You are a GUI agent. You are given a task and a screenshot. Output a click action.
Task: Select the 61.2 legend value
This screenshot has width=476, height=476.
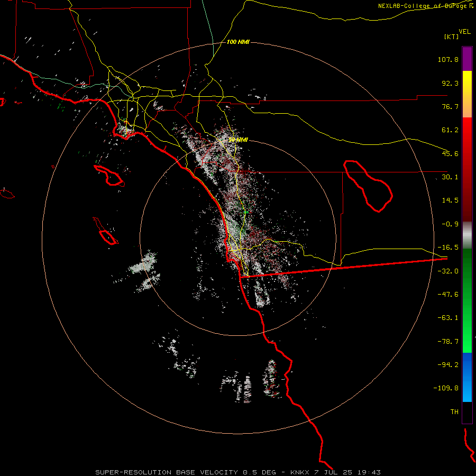click(x=450, y=130)
